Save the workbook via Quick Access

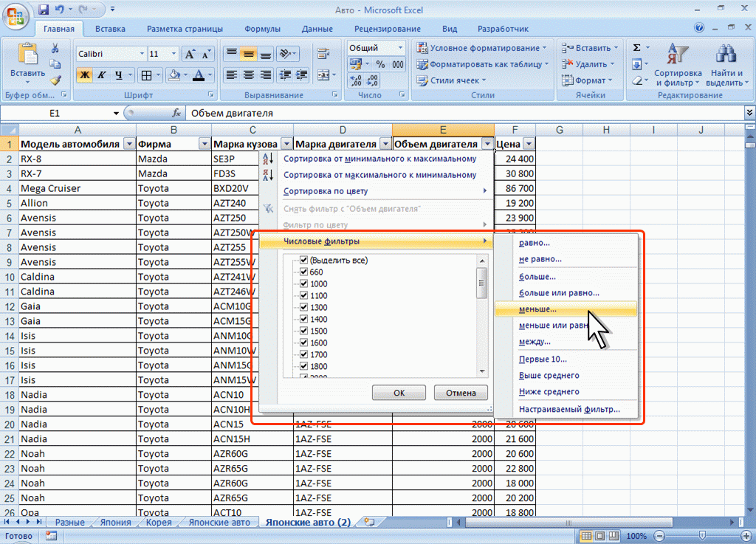pos(44,9)
